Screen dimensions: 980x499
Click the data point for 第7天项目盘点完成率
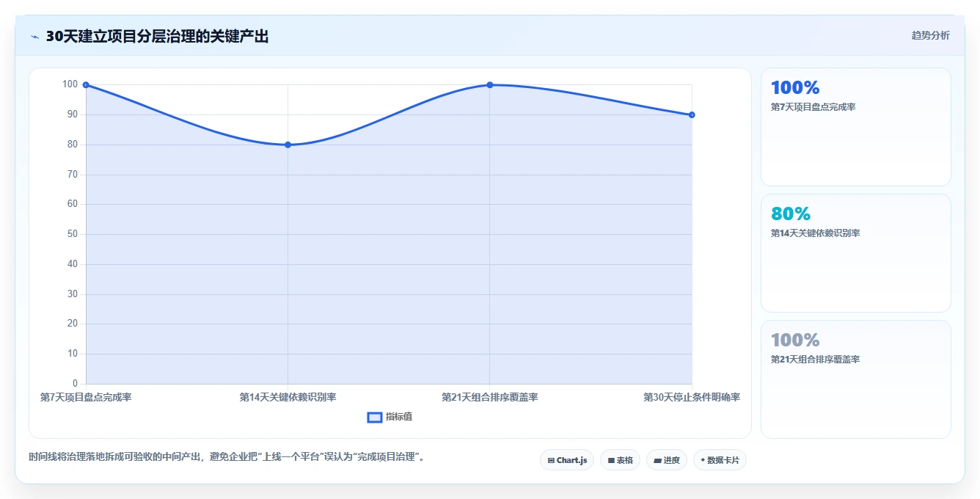click(x=86, y=85)
